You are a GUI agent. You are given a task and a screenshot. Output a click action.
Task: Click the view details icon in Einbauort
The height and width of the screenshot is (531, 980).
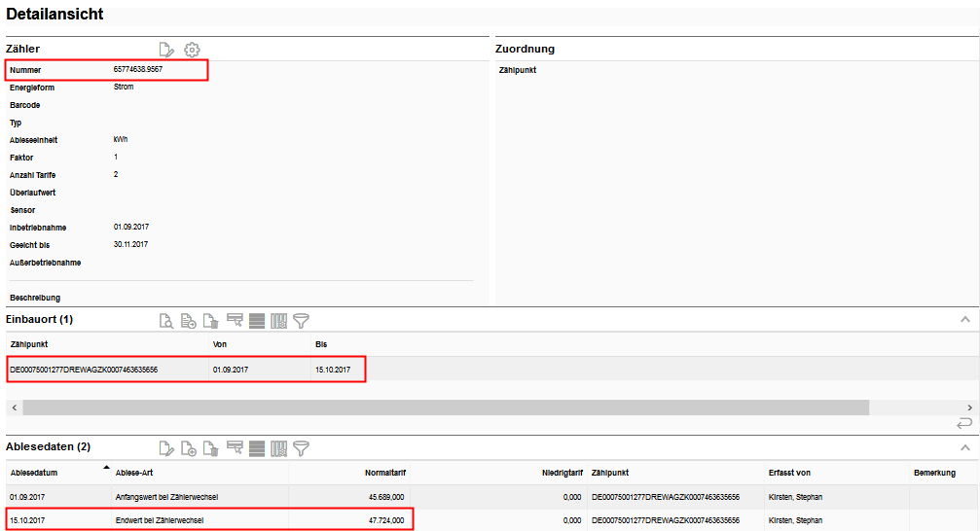166,320
